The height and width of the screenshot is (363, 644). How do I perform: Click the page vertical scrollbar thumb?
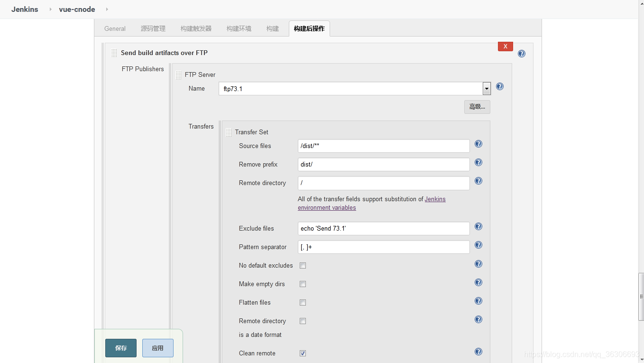tap(641, 297)
